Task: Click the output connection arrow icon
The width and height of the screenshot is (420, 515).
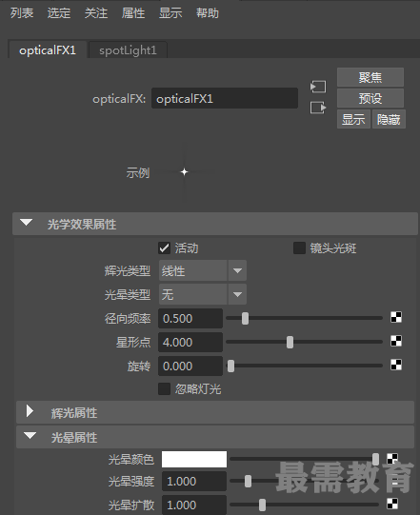Action: pyautogui.click(x=318, y=108)
